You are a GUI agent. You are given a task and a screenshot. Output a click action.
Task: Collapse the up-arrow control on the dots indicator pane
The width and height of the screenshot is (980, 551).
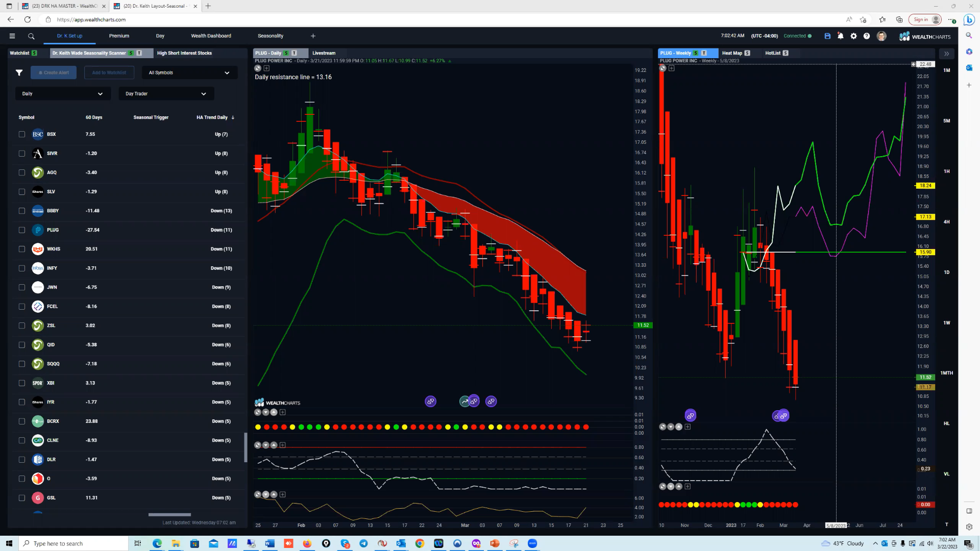(x=274, y=412)
